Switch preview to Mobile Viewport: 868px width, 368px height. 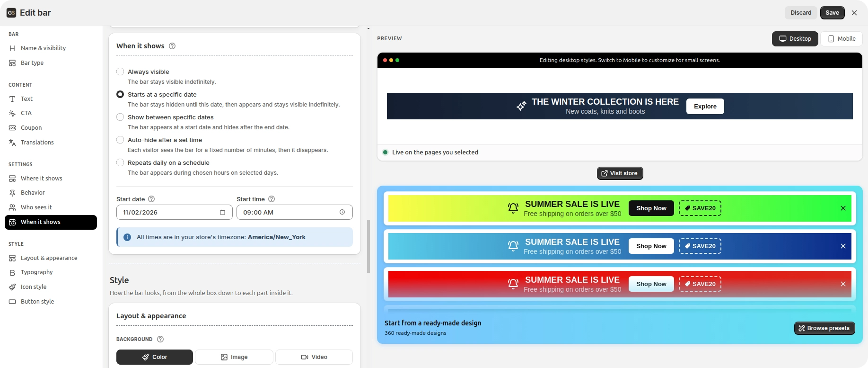click(x=842, y=39)
